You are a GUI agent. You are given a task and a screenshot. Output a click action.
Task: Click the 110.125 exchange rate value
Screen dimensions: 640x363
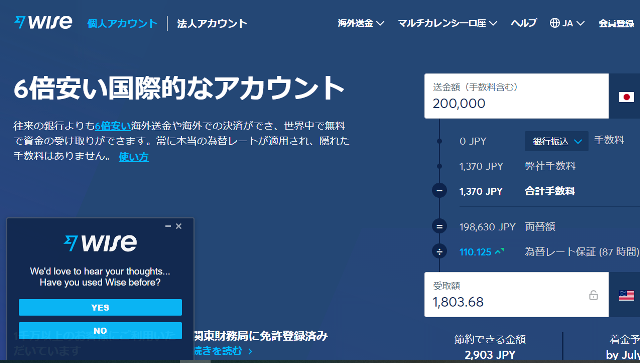click(x=476, y=252)
